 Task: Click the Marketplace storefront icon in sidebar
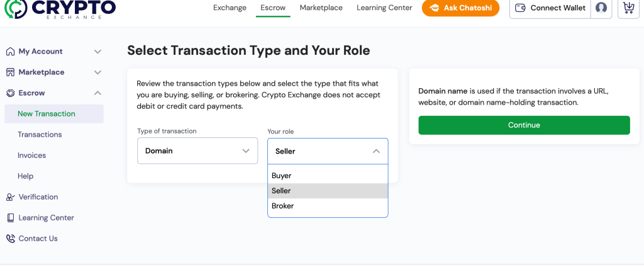pyautogui.click(x=10, y=72)
